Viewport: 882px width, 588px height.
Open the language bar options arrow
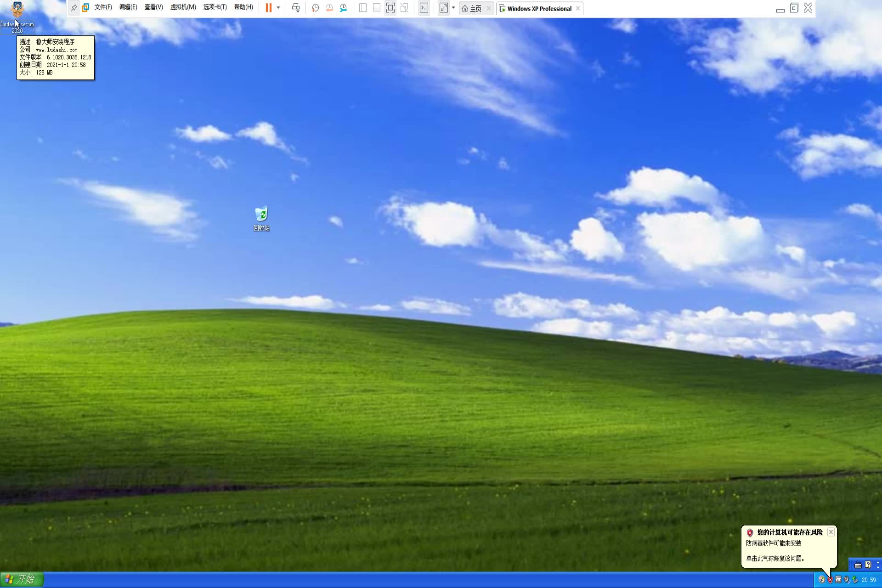[x=878, y=568]
